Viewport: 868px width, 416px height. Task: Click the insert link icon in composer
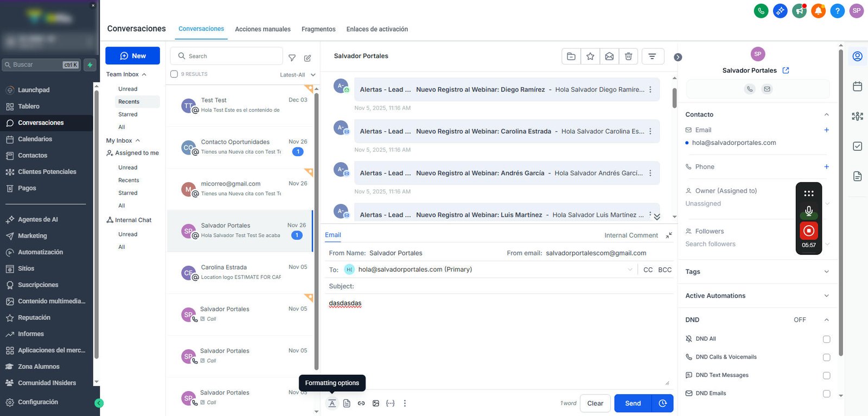pos(361,403)
